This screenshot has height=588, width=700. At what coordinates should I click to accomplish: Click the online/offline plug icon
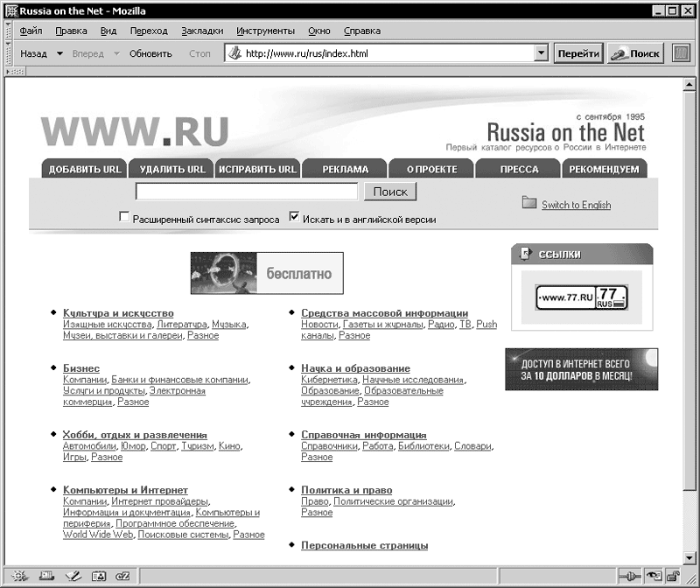click(x=629, y=577)
